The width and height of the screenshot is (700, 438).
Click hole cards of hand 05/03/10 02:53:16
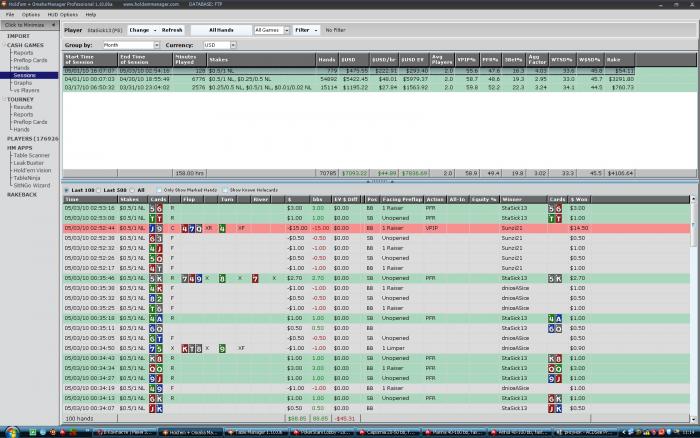[x=155, y=209]
